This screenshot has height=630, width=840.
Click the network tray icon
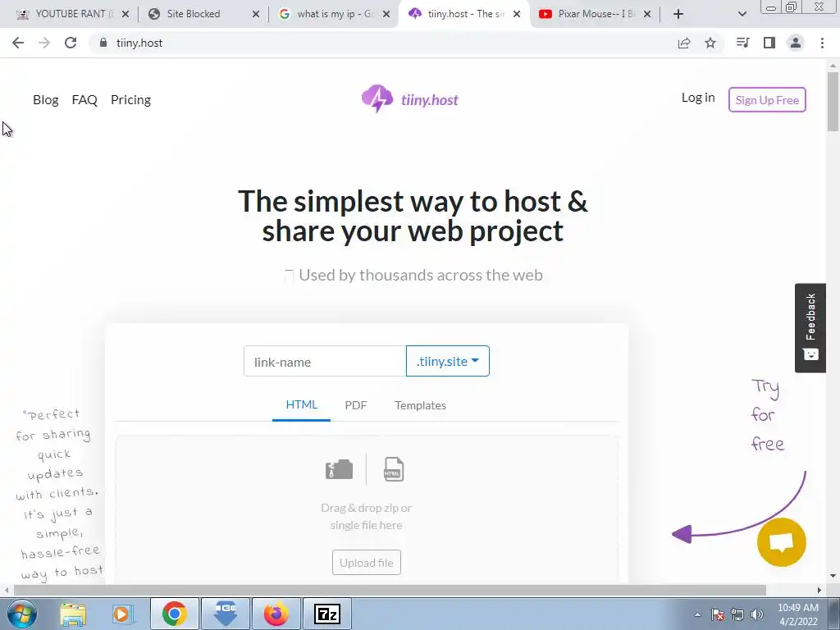tap(737, 614)
